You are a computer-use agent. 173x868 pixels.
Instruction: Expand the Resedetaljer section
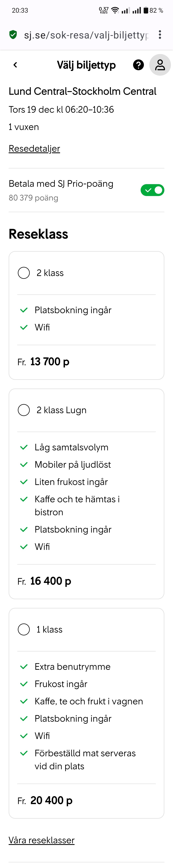coord(34,148)
